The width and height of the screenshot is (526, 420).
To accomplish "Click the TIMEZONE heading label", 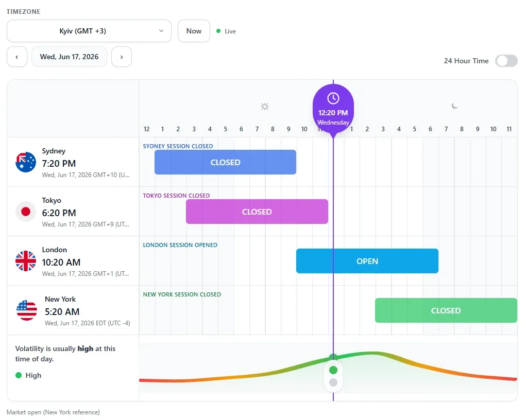I will pos(24,12).
